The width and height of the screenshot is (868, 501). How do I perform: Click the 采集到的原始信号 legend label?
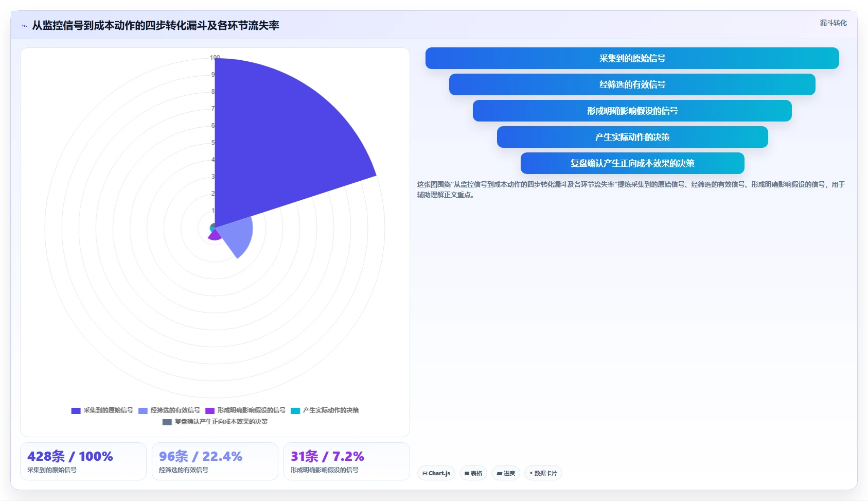click(108, 410)
